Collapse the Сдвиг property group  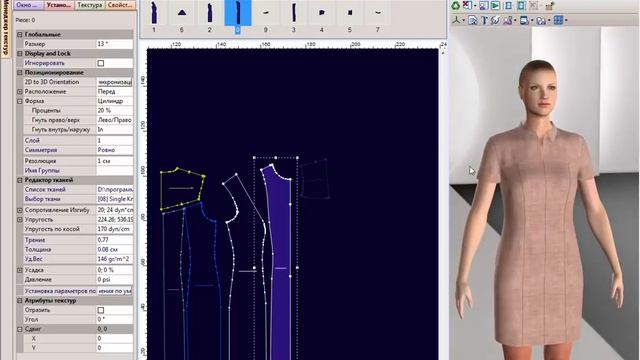pyautogui.click(x=20, y=329)
